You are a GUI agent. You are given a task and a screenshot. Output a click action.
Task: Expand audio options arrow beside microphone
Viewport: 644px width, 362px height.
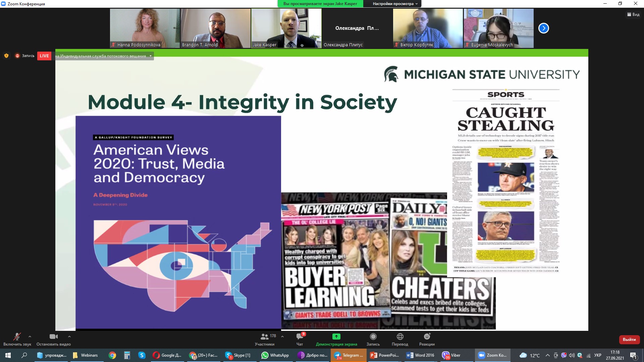point(30,337)
